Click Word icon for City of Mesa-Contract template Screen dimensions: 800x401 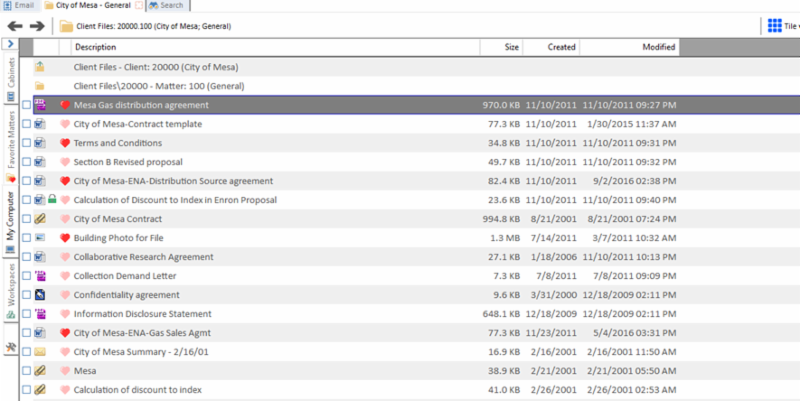(x=40, y=124)
